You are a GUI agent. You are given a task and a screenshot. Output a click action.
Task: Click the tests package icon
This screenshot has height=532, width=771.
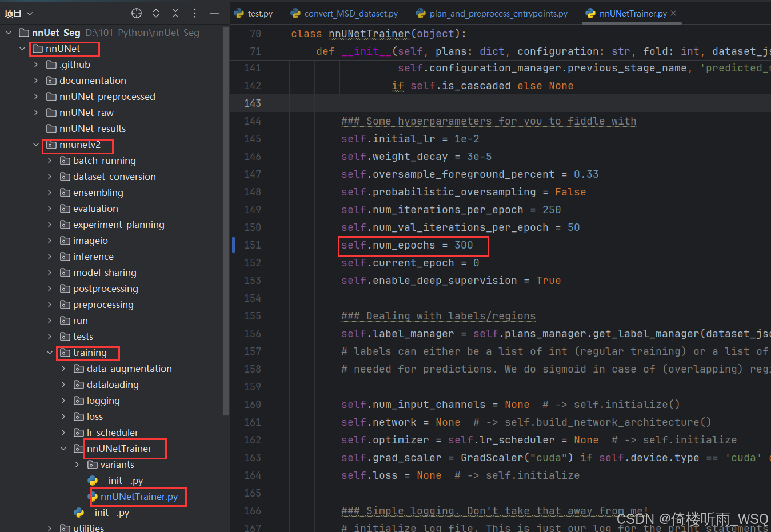(65, 337)
